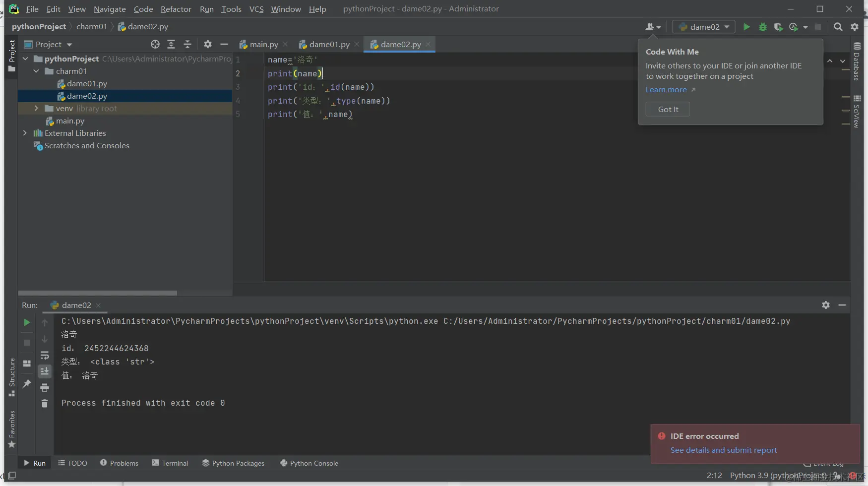Image resolution: width=868 pixels, height=486 pixels.
Task: Open the Code With Me user icon
Action: pos(653,27)
